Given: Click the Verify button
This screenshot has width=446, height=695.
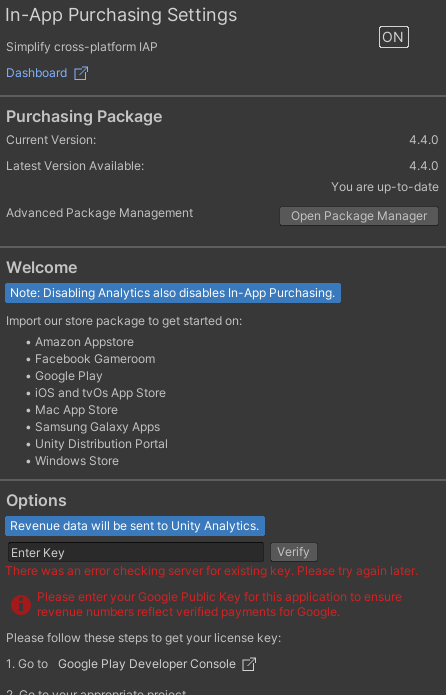Looking at the screenshot, I should (x=293, y=552).
